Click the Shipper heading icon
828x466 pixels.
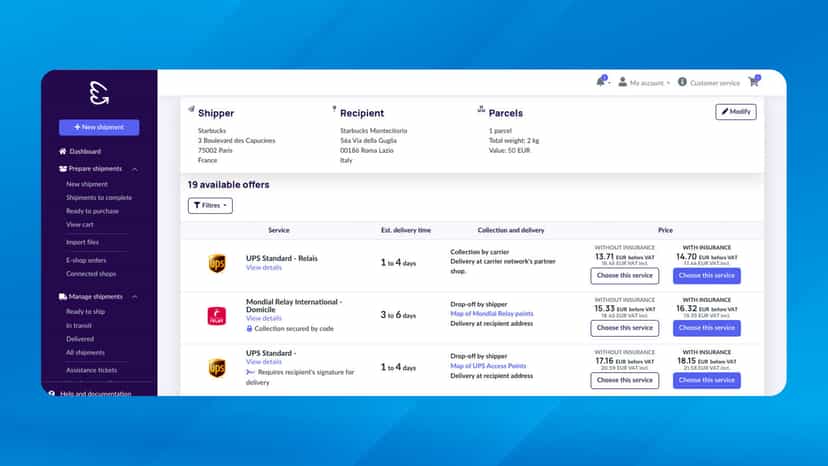(191, 109)
